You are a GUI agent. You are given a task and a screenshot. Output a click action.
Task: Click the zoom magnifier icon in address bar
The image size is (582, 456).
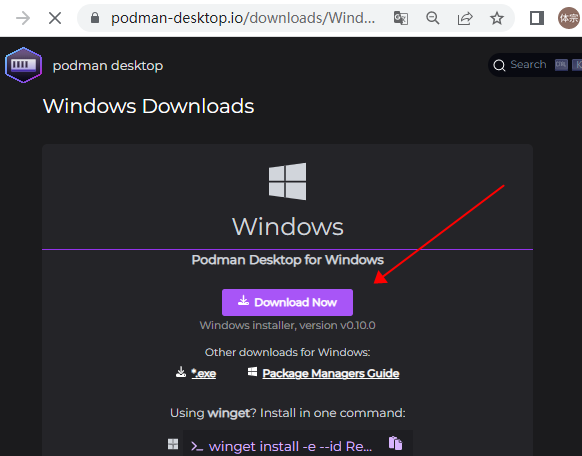pyautogui.click(x=433, y=18)
